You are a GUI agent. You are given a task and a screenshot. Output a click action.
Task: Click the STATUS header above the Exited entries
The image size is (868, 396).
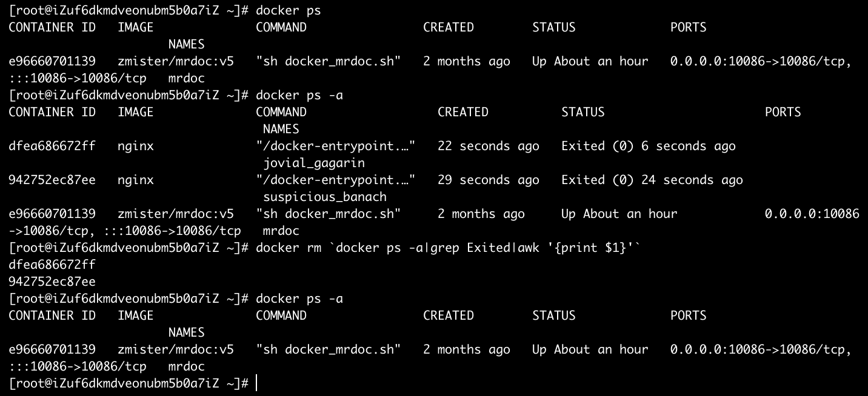(x=583, y=112)
